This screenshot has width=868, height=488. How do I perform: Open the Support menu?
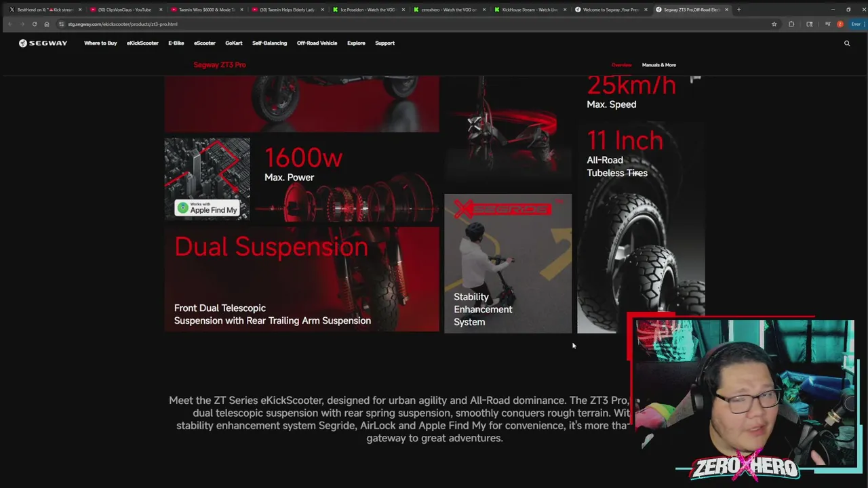coord(384,43)
